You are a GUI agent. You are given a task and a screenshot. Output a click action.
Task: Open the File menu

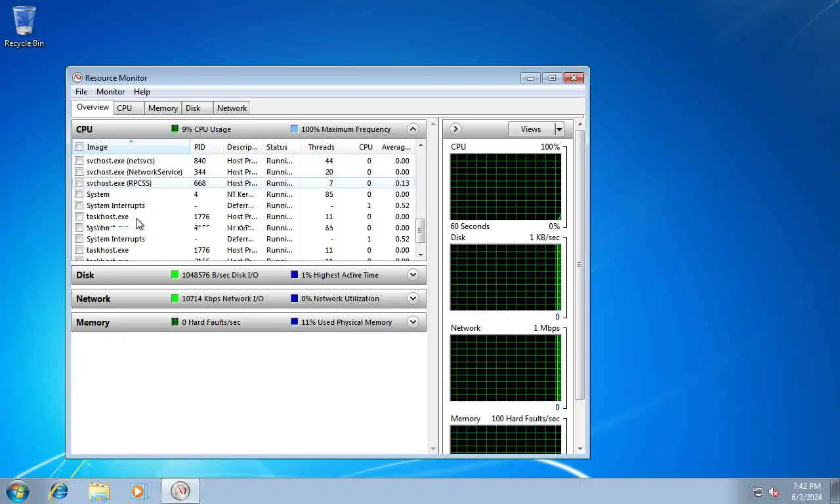(x=81, y=92)
